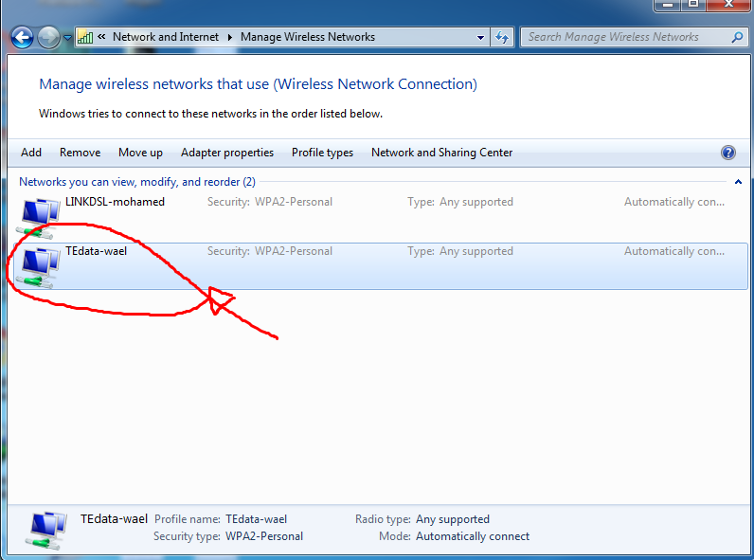
Task: Click Mode value Automatically connect
Action: click(473, 536)
